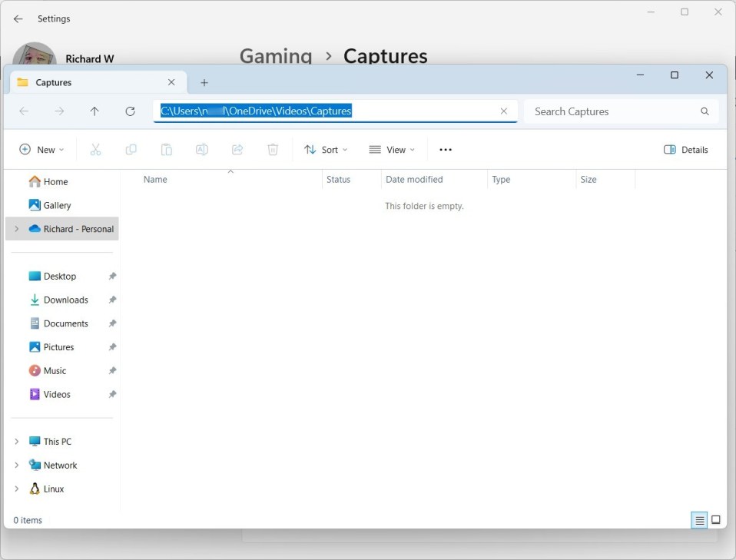
Task: Expand the This PC tree node
Action: 17,442
